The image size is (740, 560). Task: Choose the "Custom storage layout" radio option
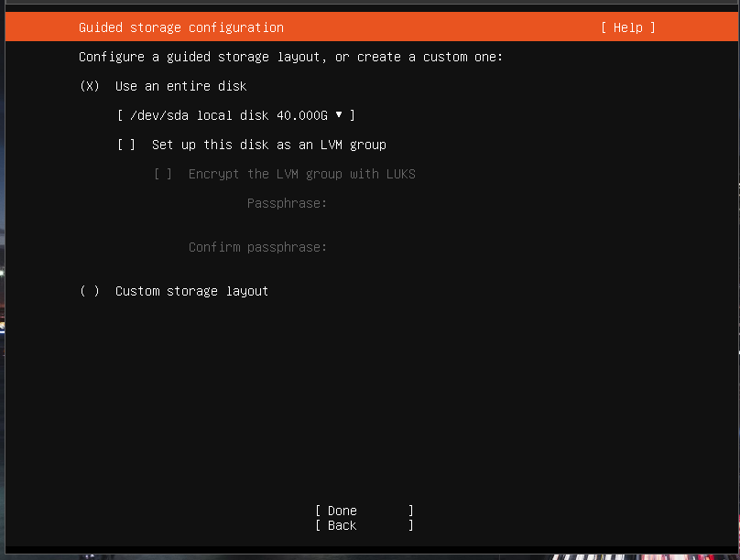90,291
